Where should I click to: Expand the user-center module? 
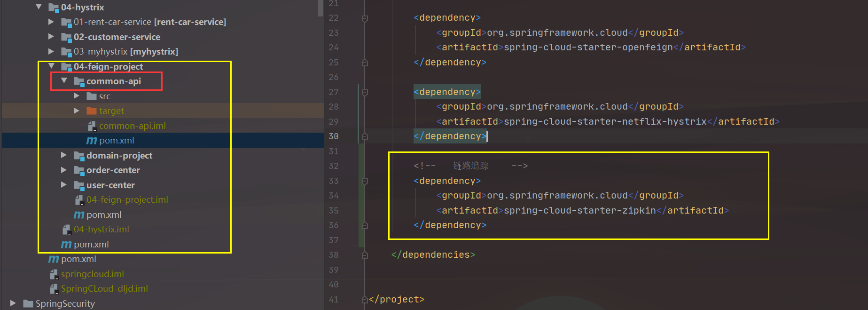coord(64,185)
